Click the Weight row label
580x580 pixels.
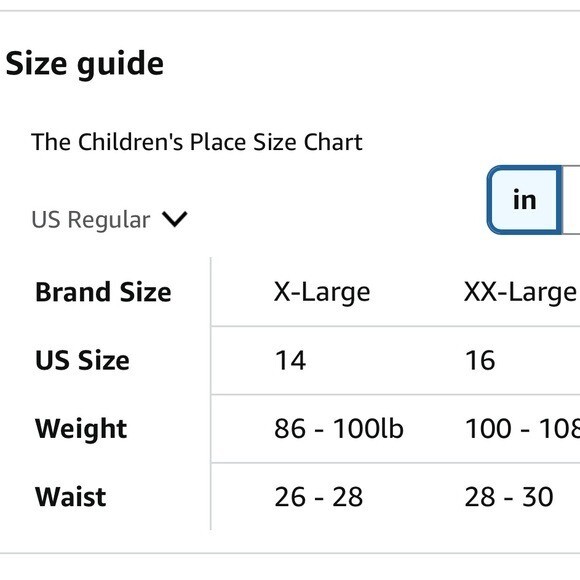coord(81,429)
